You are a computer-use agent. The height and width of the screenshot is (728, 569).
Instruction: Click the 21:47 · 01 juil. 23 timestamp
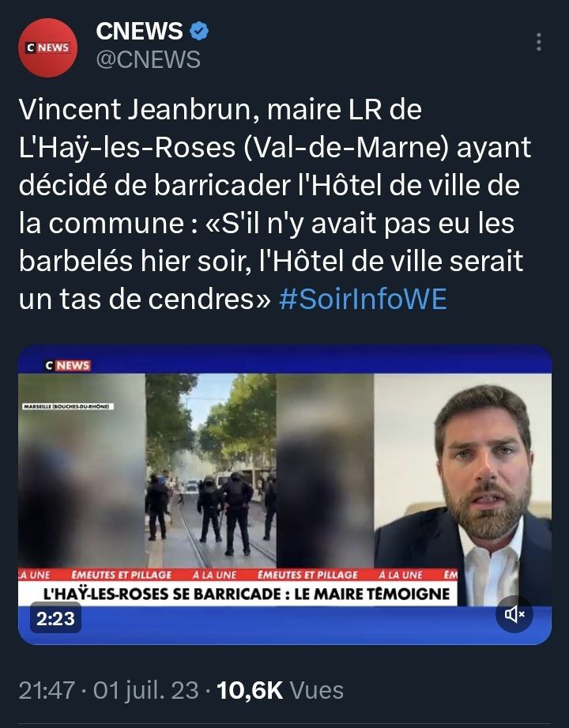pyautogui.click(x=108, y=690)
